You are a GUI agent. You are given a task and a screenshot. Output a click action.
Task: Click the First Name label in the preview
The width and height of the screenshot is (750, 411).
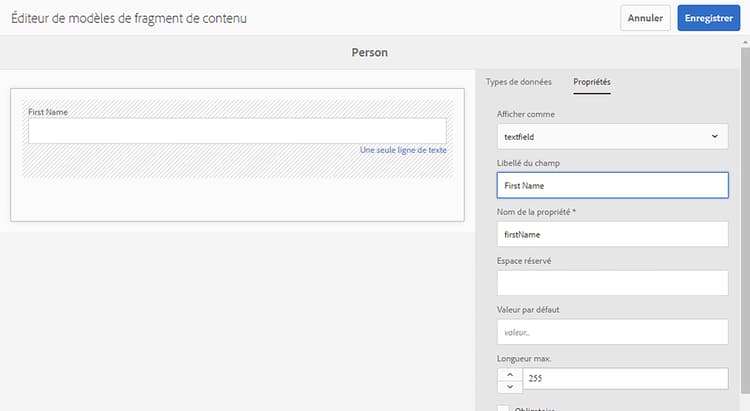click(x=48, y=112)
